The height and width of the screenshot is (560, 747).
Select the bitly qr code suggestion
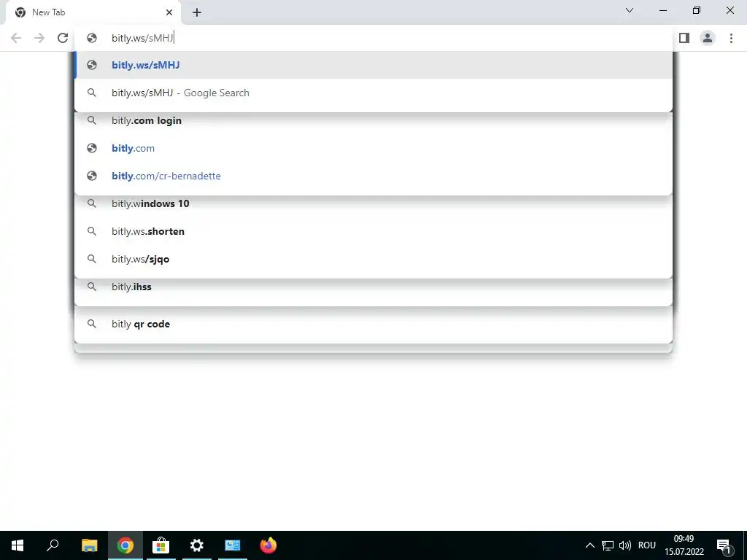pos(373,324)
